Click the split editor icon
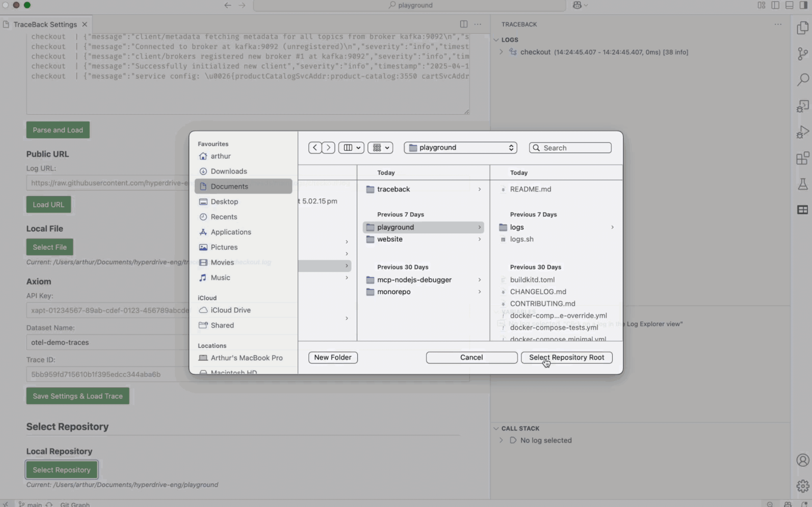Viewport: 812px width, 507px height. [464, 24]
